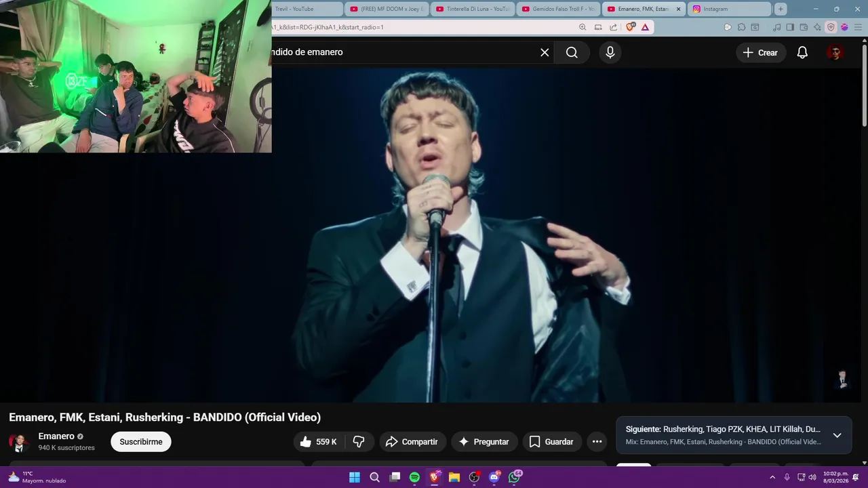Click the BANDIDO video player area

(x=434, y=234)
